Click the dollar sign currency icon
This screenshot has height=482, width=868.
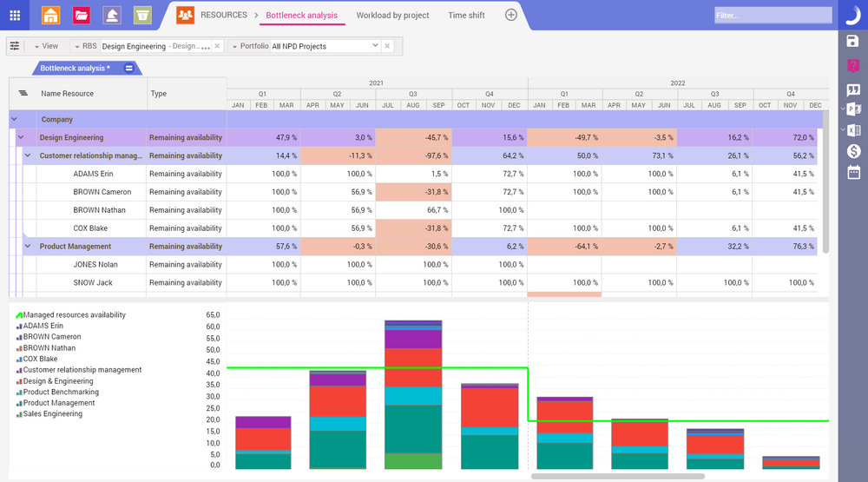(x=852, y=151)
